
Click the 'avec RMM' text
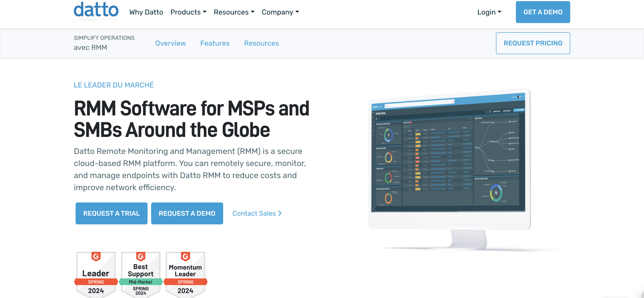coord(90,47)
